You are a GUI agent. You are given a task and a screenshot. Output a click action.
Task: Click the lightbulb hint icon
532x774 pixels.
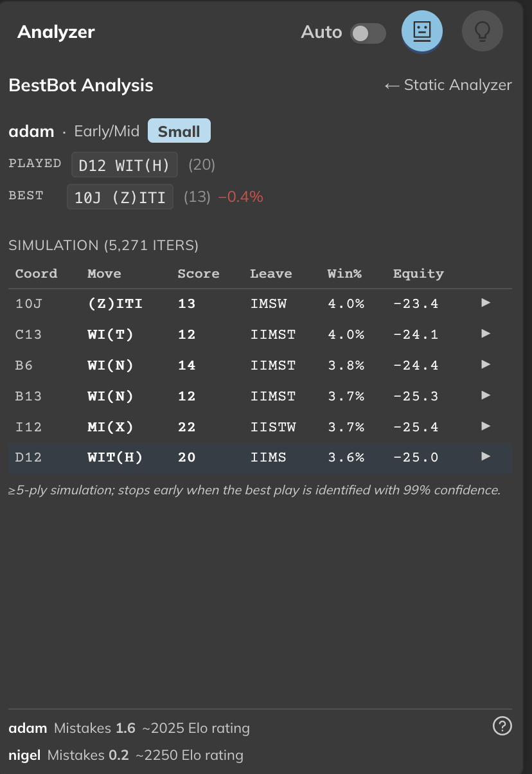pyautogui.click(x=482, y=32)
